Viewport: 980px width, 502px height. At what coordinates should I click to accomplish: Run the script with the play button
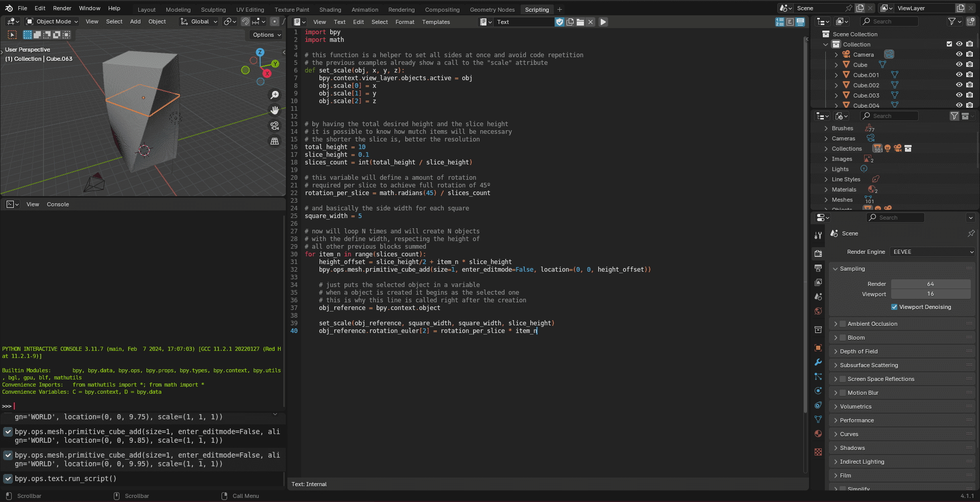pos(603,22)
